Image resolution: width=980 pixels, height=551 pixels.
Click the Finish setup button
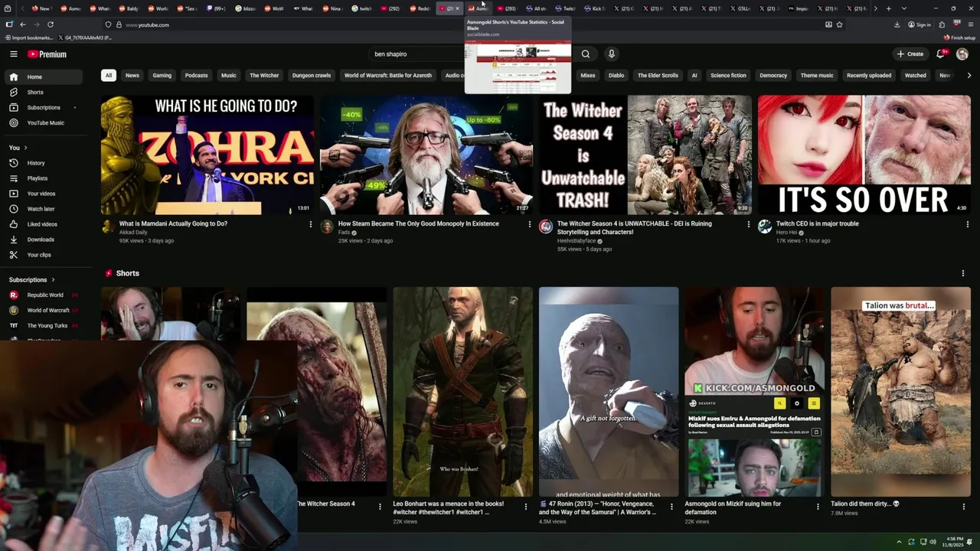[960, 37]
